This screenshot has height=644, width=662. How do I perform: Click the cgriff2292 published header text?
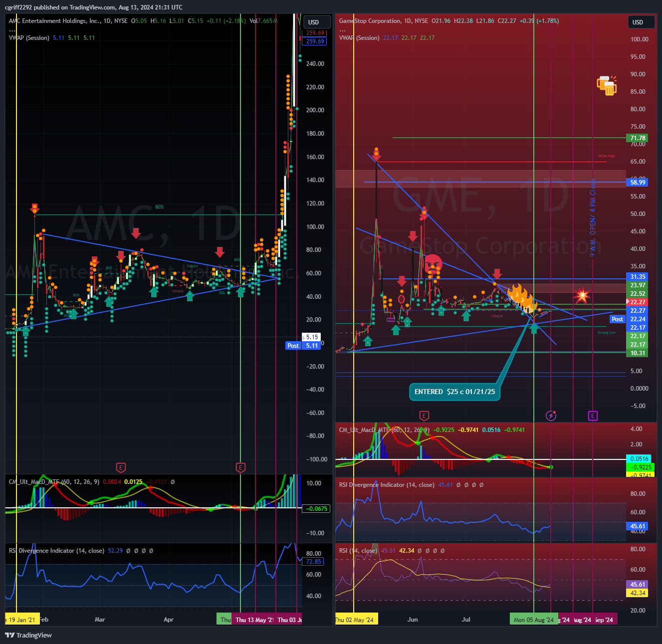pos(93,7)
